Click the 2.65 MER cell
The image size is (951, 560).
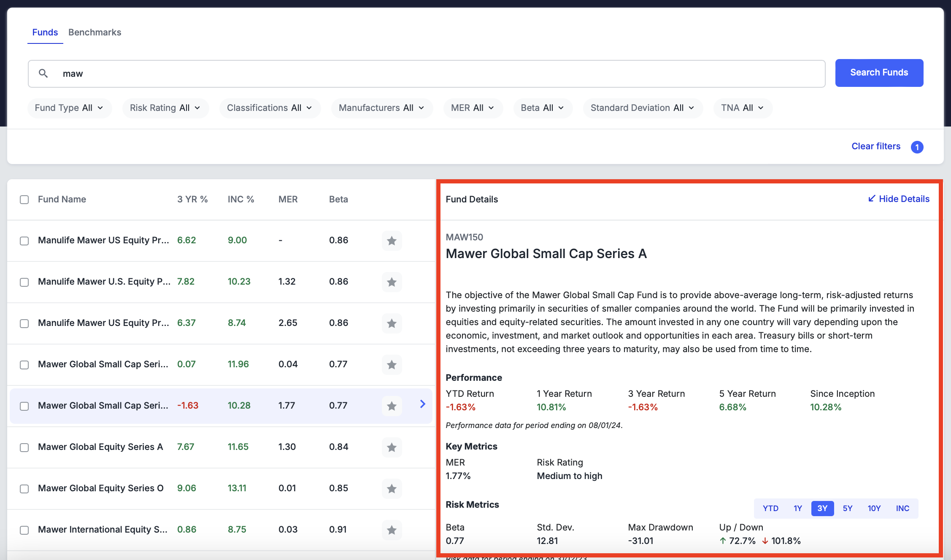288,323
